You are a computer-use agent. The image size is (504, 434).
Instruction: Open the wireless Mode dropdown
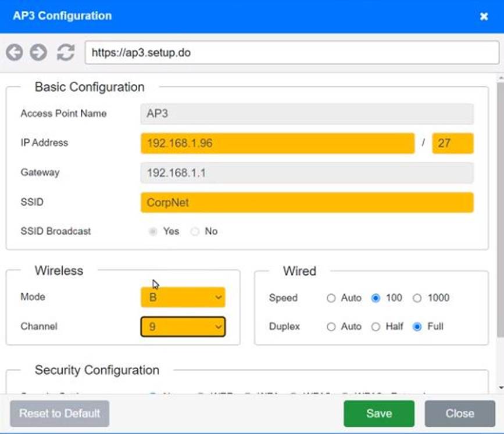pos(183,297)
